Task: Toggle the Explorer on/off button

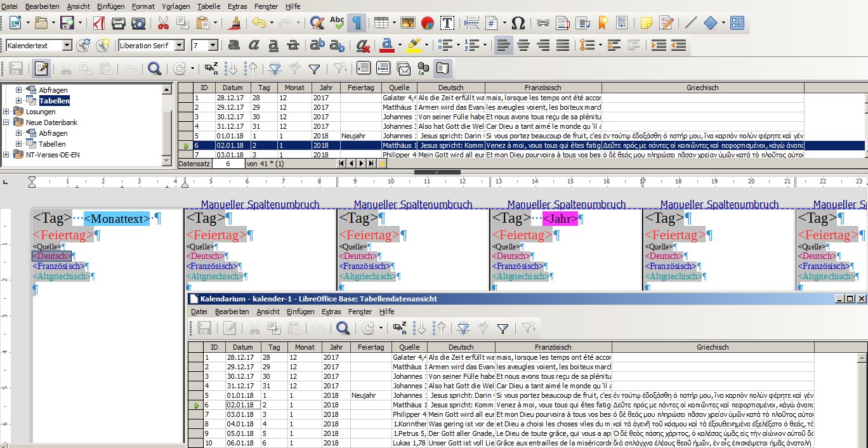Action: [x=442, y=68]
